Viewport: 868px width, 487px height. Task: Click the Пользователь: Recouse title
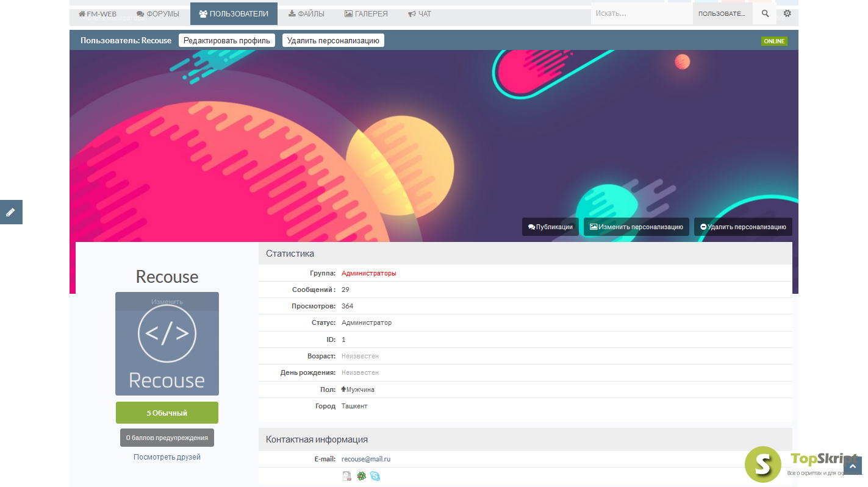(x=126, y=40)
